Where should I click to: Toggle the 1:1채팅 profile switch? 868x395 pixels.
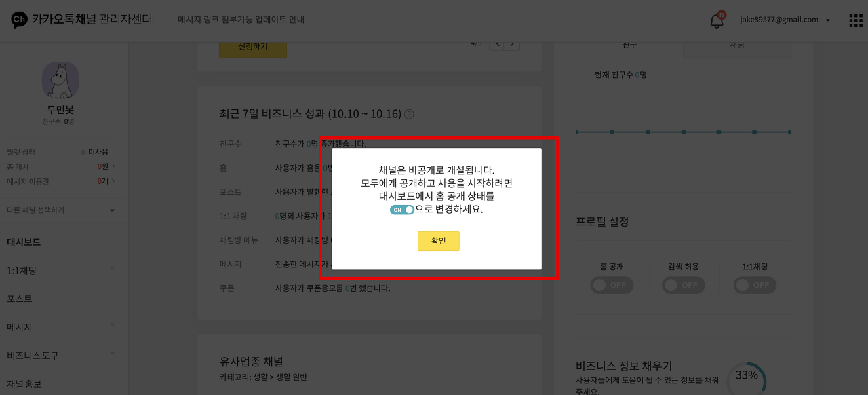coord(755,285)
